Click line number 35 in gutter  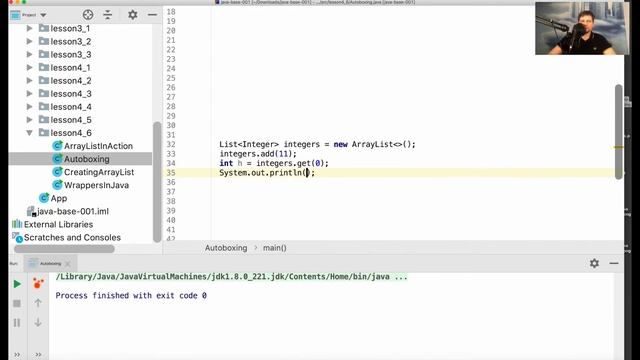(171, 173)
